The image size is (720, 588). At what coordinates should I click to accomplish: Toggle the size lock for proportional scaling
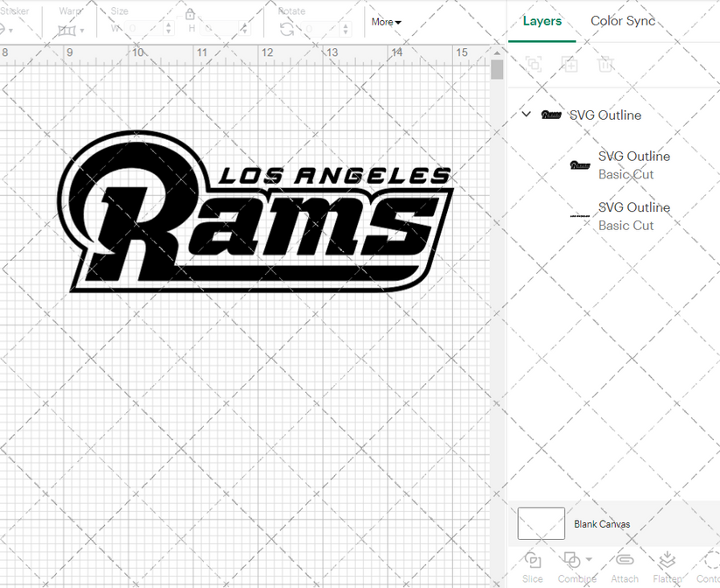pyautogui.click(x=189, y=15)
